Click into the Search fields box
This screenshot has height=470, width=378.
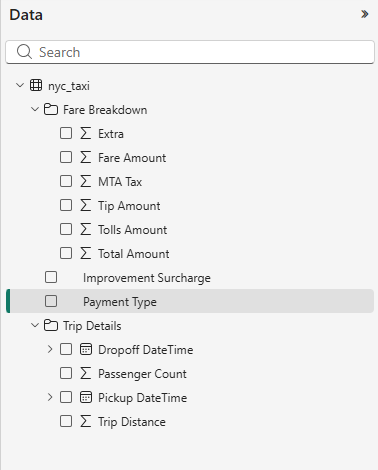point(190,52)
